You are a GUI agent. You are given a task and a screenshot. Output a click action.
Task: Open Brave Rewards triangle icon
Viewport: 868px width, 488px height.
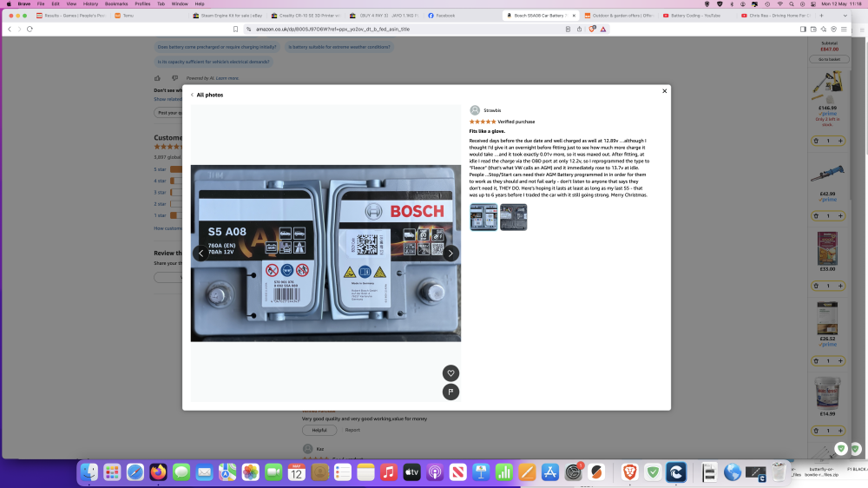pos(603,29)
